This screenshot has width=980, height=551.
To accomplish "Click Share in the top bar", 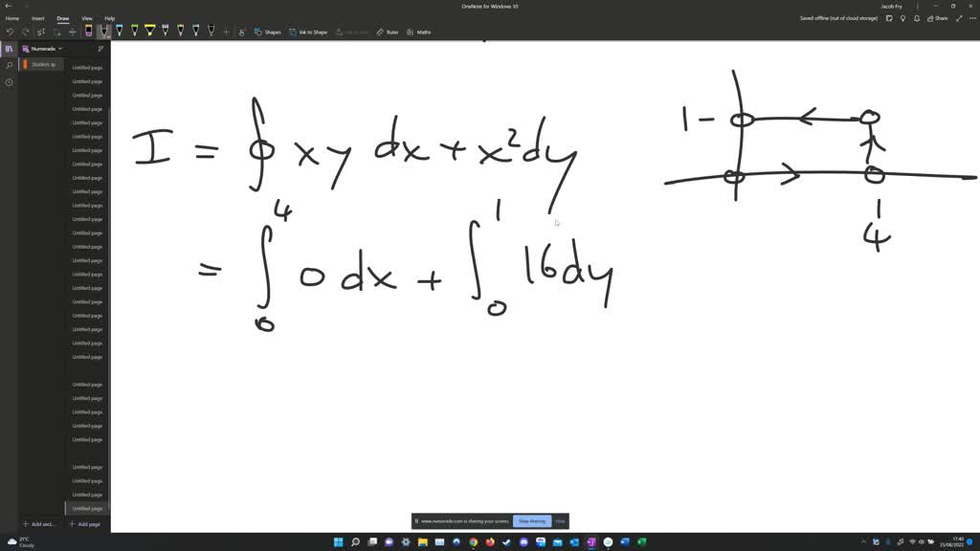I will [941, 17].
